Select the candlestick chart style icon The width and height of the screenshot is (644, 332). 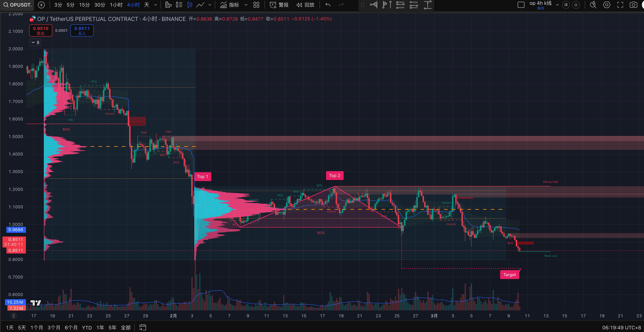point(190,5)
